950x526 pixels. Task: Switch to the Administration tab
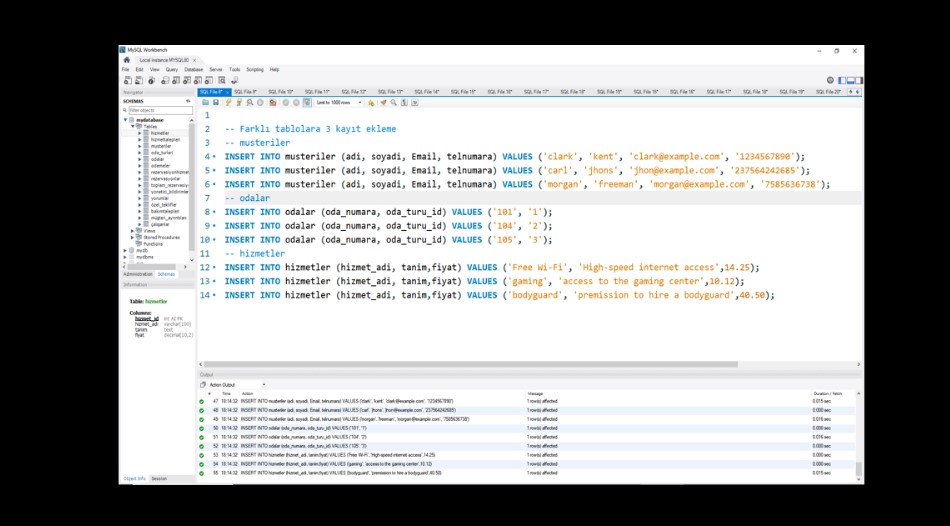point(137,273)
